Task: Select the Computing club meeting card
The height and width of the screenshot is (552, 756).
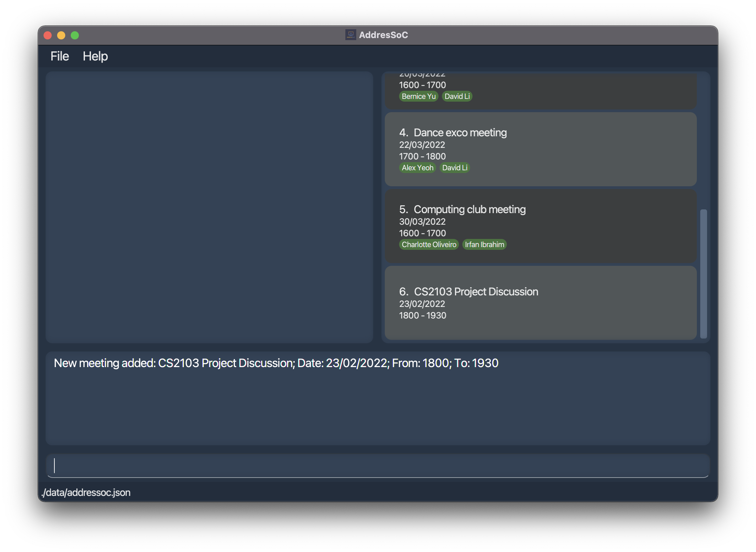Action: 540,226
